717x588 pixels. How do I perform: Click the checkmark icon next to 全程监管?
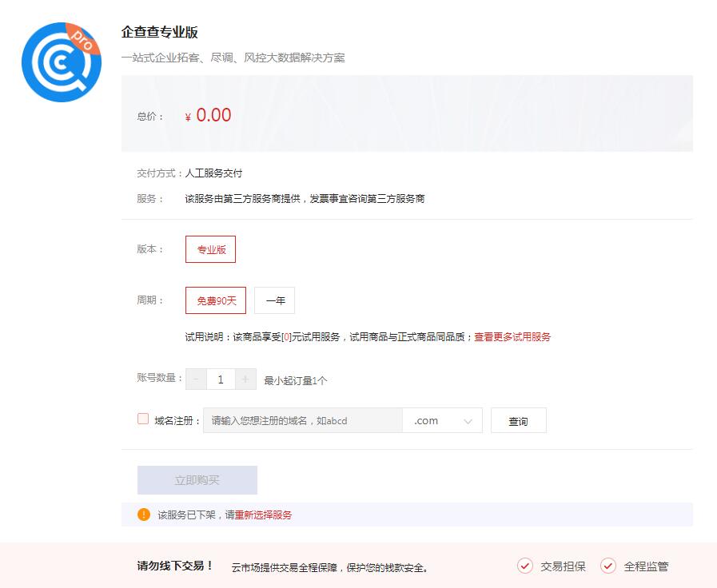[x=608, y=566]
